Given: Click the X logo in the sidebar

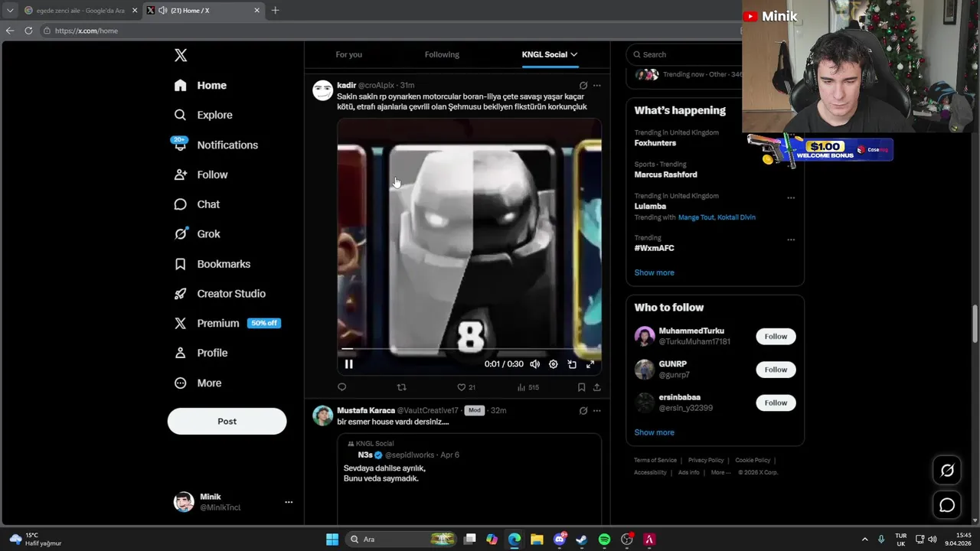Looking at the screenshot, I should 181,55.
